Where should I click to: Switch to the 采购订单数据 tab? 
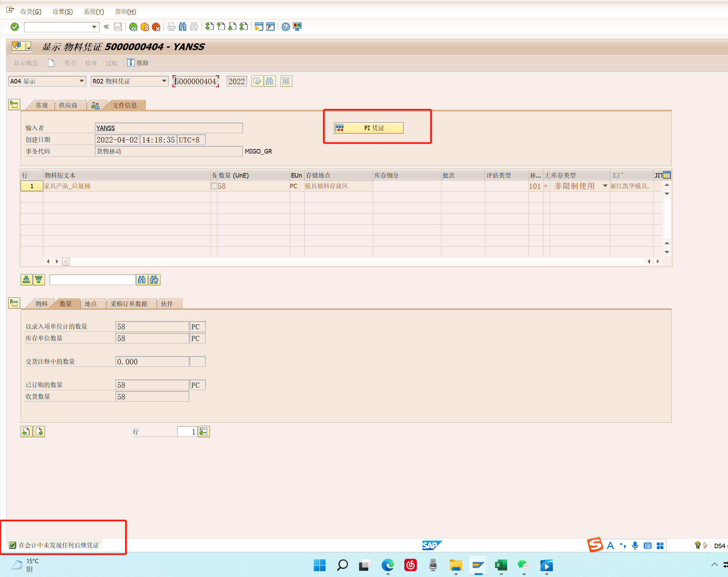pos(129,304)
